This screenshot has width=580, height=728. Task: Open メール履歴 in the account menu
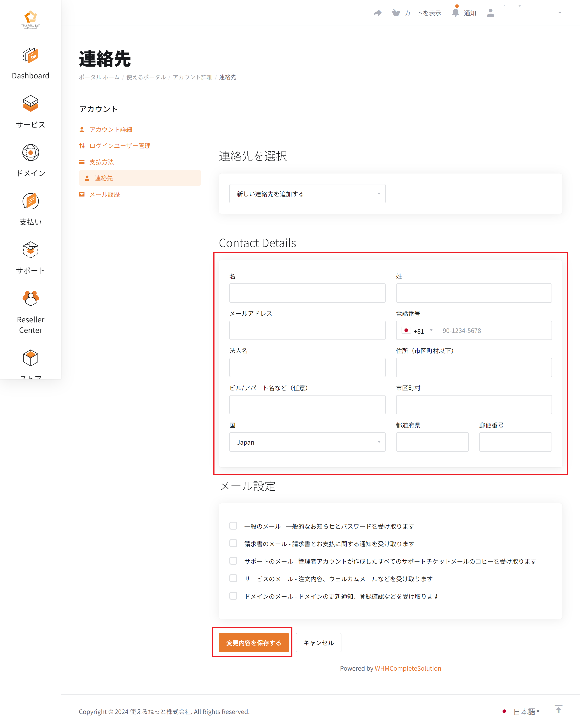click(x=105, y=194)
